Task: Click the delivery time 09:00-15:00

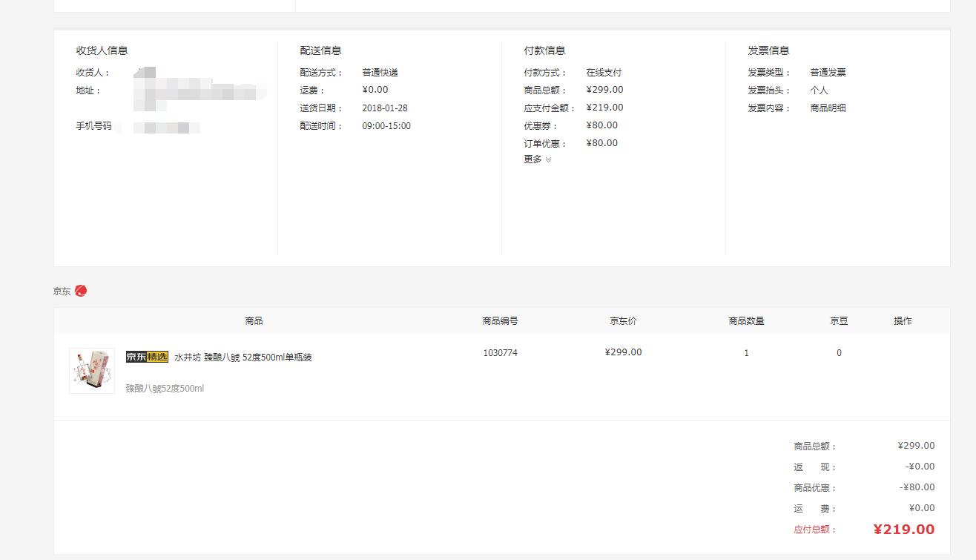Action: (386, 126)
